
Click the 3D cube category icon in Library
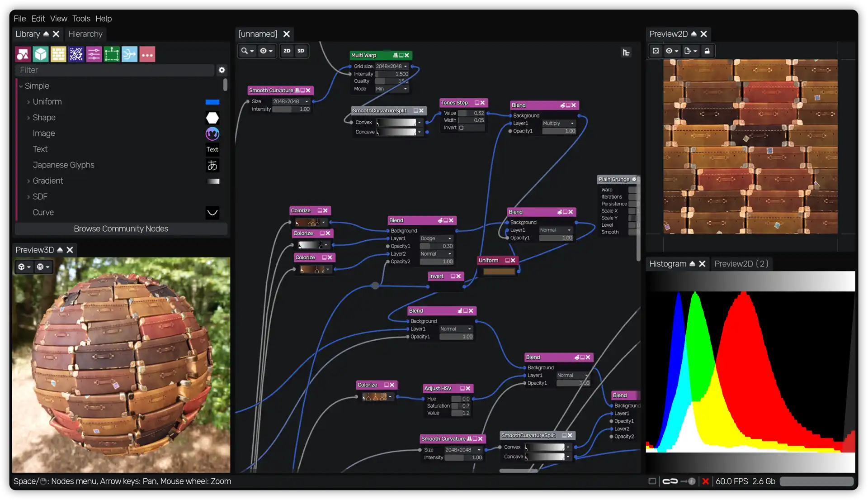[x=41, y=54]
